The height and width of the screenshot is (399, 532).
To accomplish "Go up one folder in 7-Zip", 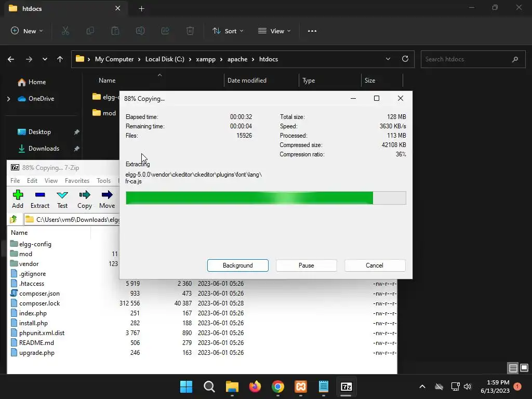I will point(14,220).
